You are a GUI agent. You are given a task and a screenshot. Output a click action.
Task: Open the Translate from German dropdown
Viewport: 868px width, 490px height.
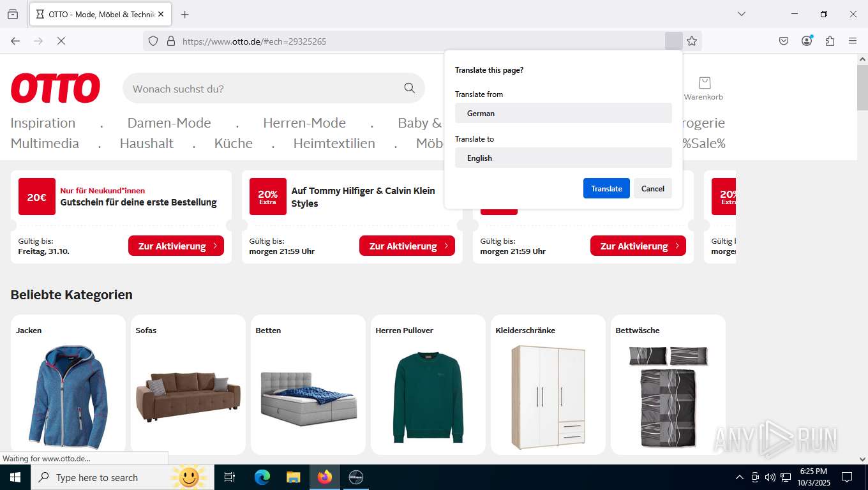click(563, 113)
